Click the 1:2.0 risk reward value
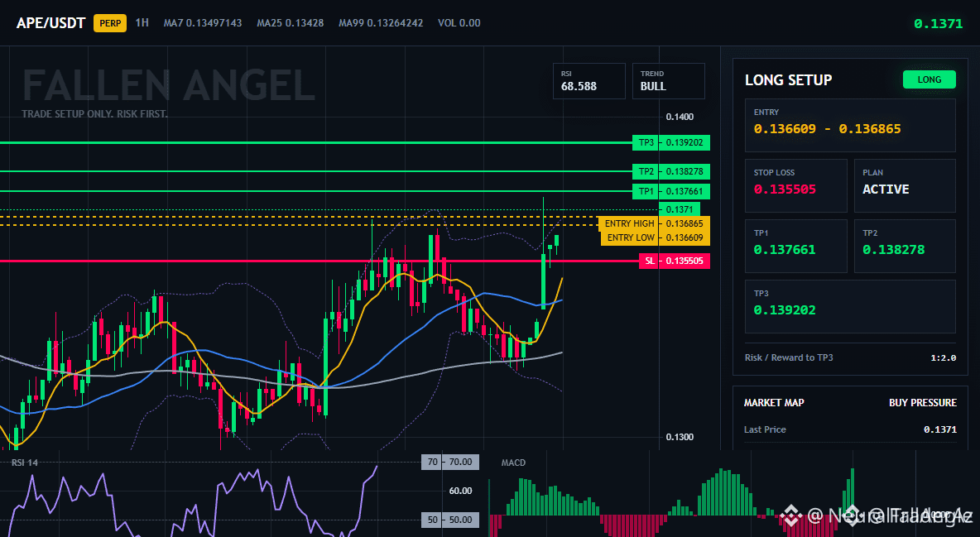This screenshot has width=980, height=537. (x=943, y=358)
